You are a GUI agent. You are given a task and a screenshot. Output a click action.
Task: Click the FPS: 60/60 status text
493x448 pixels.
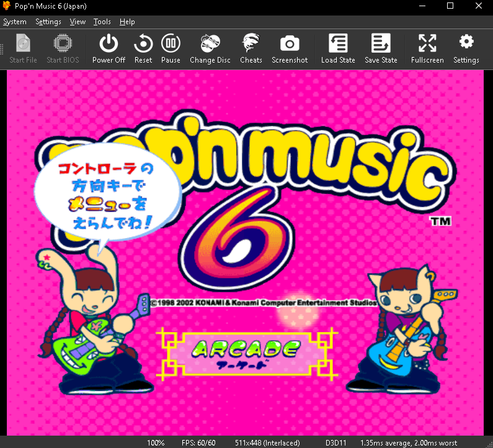pos(198,442)
